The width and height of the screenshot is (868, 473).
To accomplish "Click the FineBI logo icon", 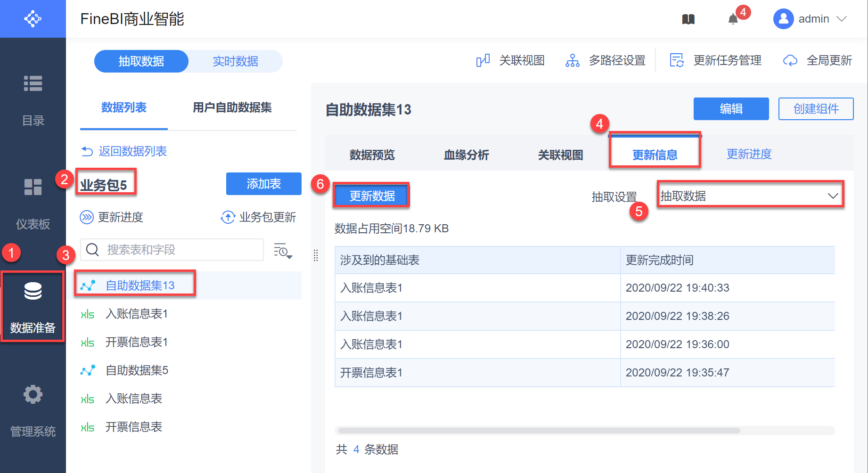I will click(x=33, y=19).
